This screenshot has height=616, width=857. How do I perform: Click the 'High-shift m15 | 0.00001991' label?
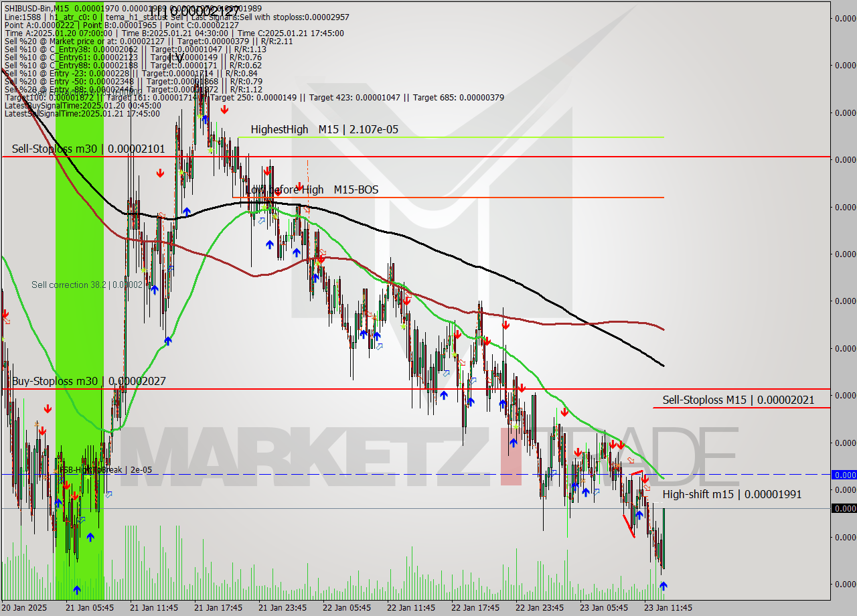click(732, 494)
